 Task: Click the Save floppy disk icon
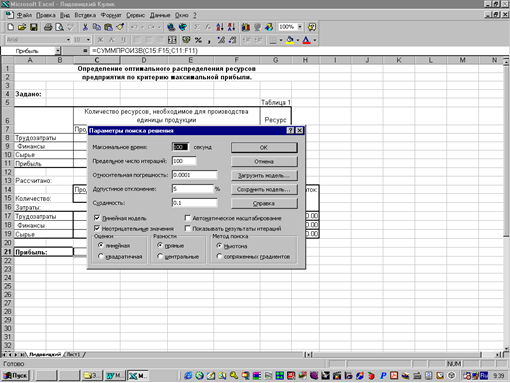pos(34,27)
